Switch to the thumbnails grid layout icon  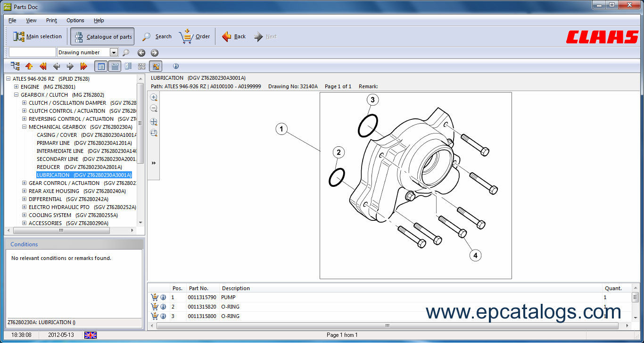pyautogui.click(x=141, y=66)
